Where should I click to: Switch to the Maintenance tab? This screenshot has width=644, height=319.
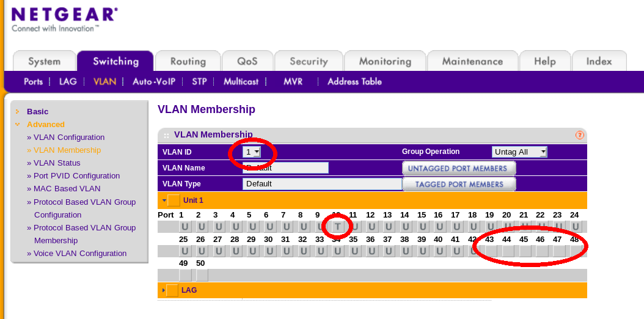point(472,61)
